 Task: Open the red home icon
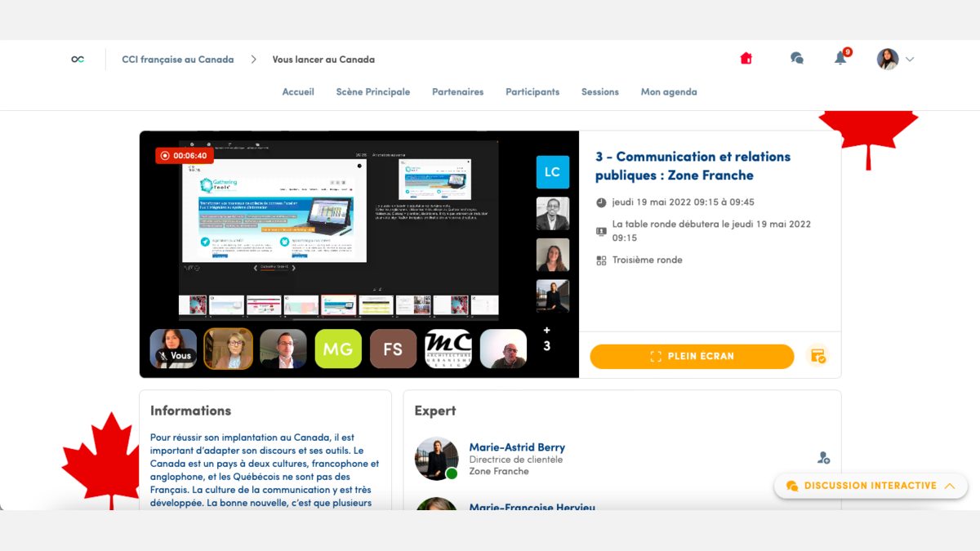(746, 59)
